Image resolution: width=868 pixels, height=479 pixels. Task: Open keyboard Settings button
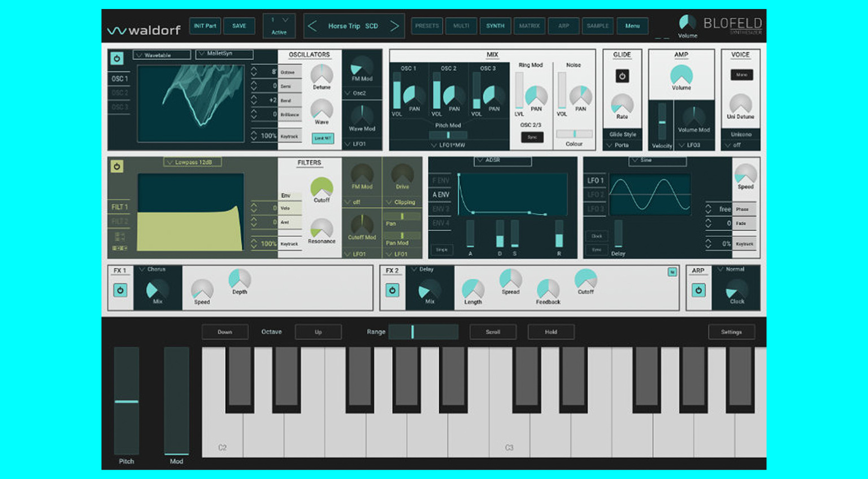tap(731, 332)
